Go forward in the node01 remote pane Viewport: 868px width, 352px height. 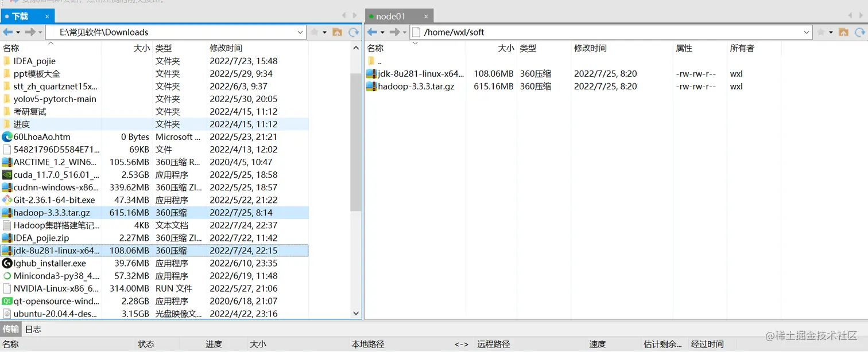pos(394,32)
